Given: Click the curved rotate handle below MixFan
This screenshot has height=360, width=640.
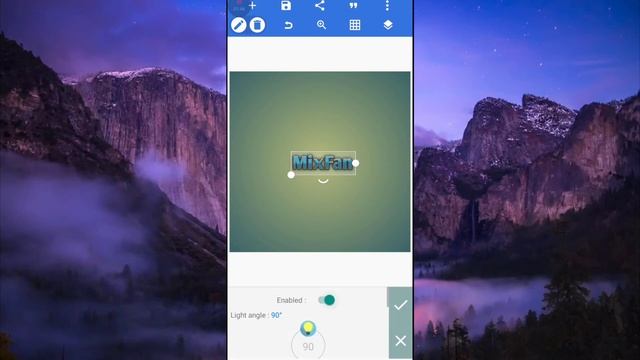Looking at the screenshot, I should (323, 181).
